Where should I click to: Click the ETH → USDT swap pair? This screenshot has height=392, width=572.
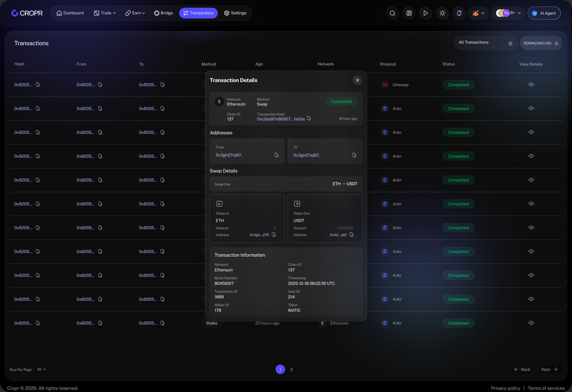pyautogui.click(x=345, y=184)
